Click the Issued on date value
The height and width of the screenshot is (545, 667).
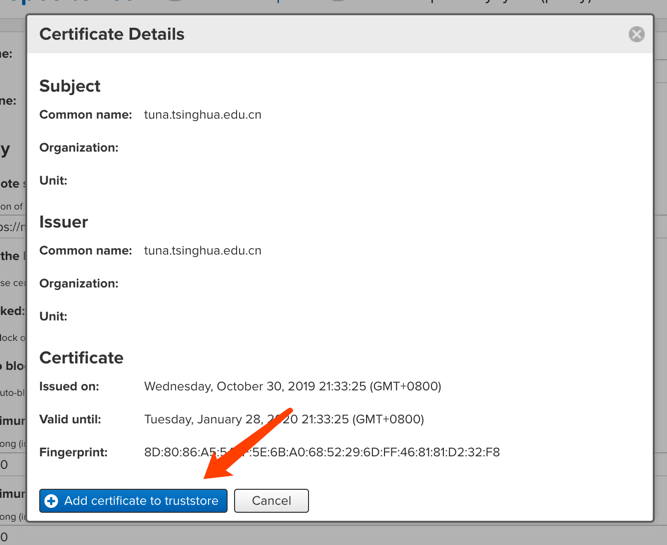[292, 386]
